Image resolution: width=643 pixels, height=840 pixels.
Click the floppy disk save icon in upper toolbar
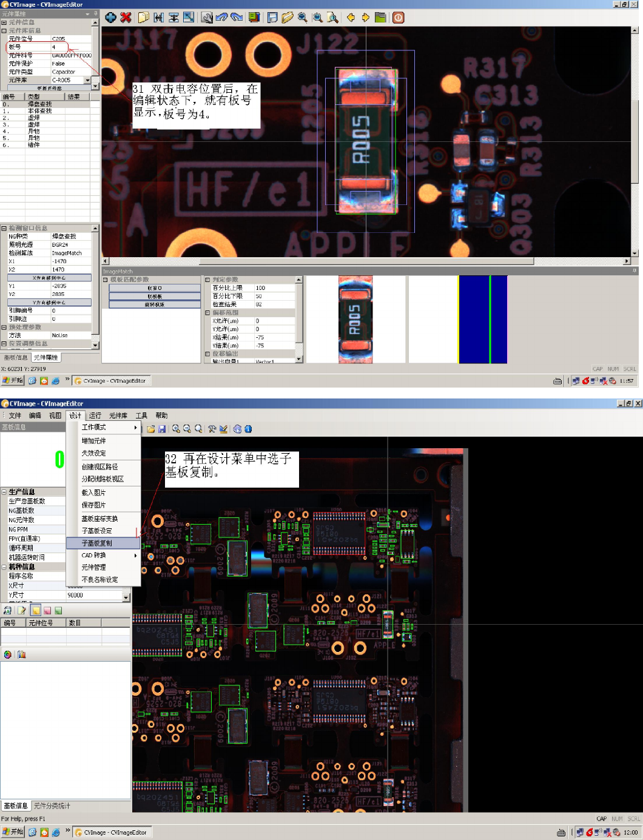pyautogui.click(x=272, y=18)
